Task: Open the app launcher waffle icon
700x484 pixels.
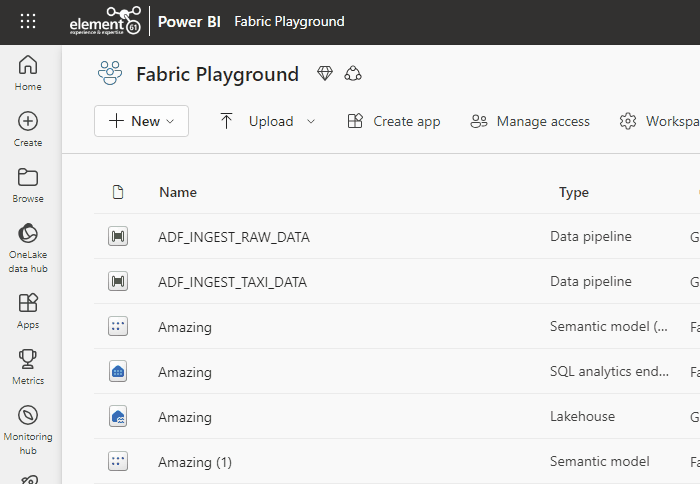Action: coord(28,21)
